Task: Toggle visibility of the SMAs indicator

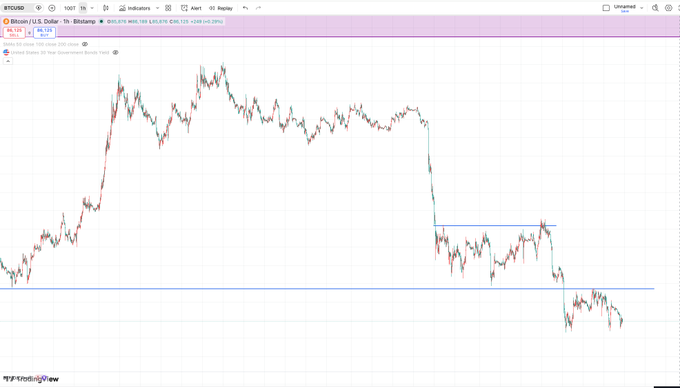Action: point(85,44)
